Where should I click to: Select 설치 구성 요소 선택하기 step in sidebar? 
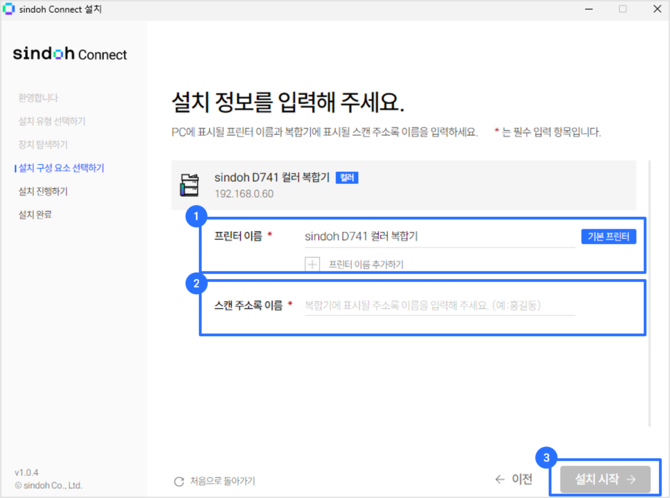pos(61,168)
